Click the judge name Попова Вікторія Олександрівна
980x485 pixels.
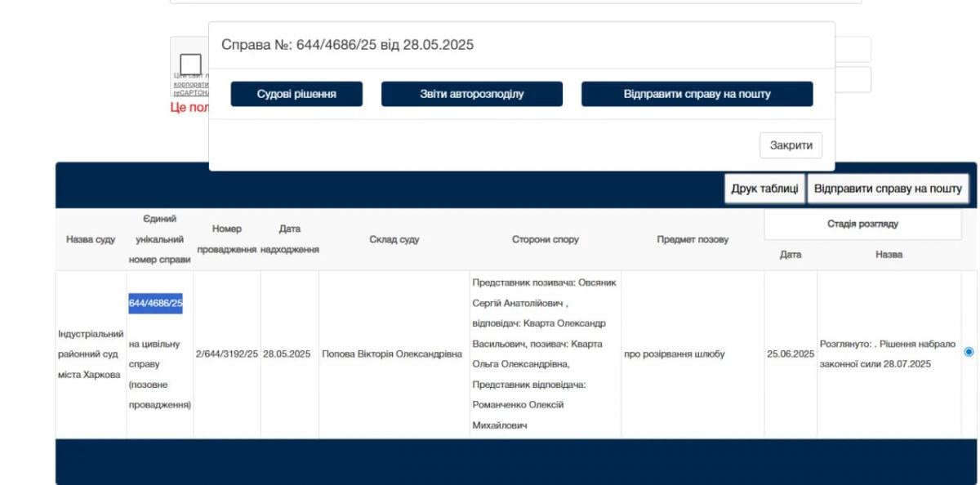392,354
